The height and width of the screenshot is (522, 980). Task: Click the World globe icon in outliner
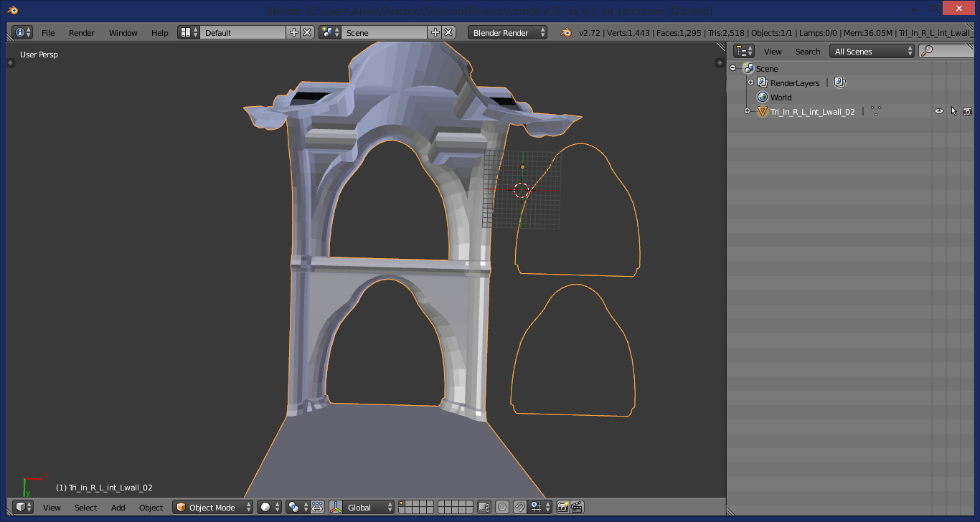click(763, 97)
